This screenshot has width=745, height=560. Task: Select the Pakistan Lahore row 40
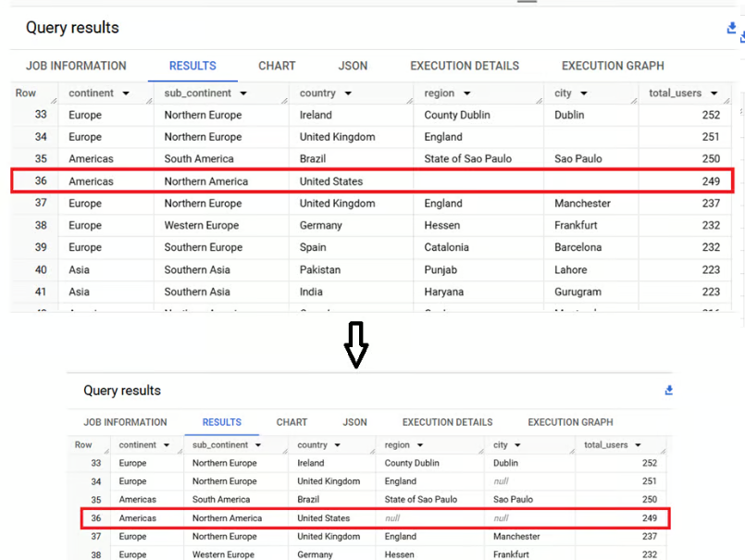click(370, 269)
